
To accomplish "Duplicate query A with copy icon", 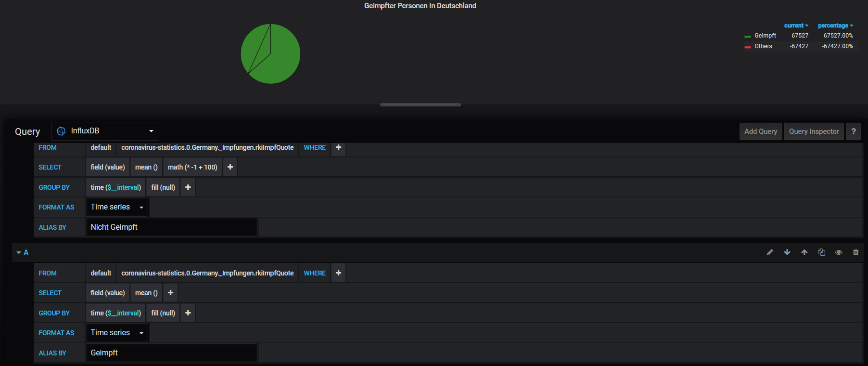I will [821, 252].
